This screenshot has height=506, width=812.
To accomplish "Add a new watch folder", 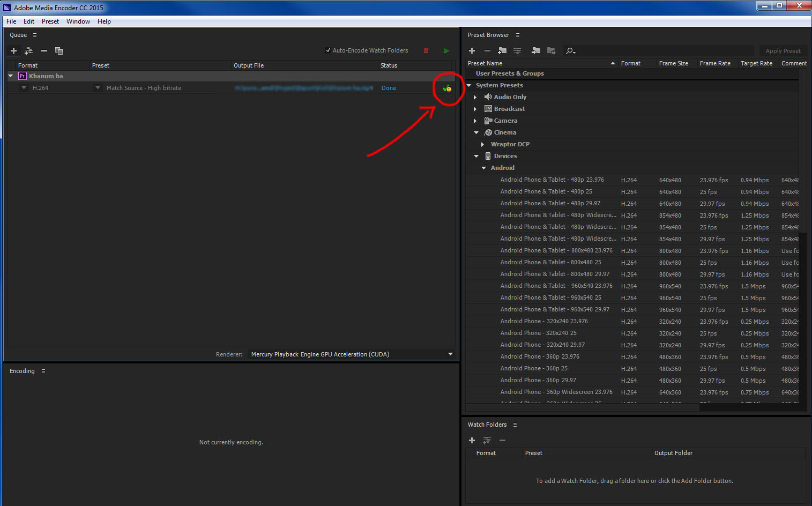I will (472, 441).
